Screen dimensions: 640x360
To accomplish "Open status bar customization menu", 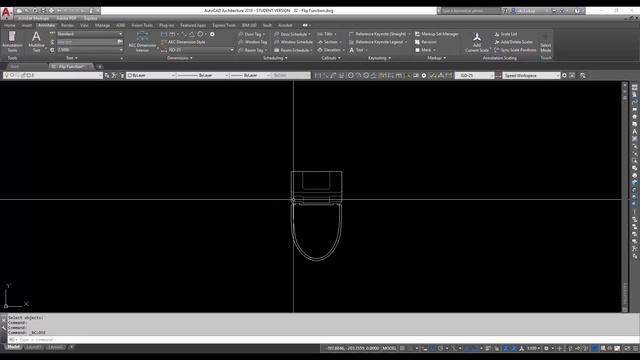I will 636,348.
